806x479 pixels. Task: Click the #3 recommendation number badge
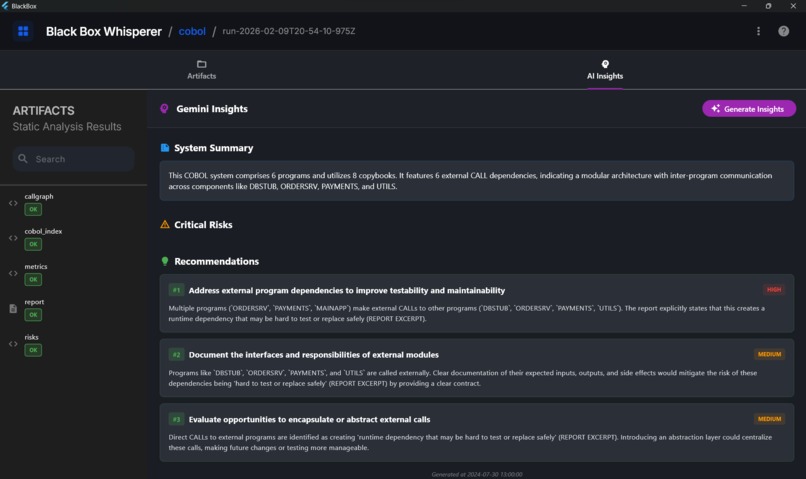tap(176, 419)
